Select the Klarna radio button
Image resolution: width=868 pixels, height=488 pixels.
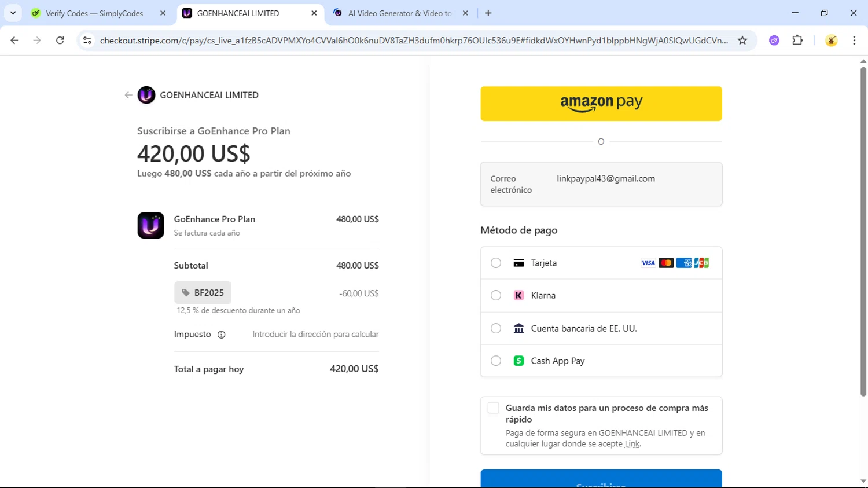pyautogui.click(x=496, y=295)
